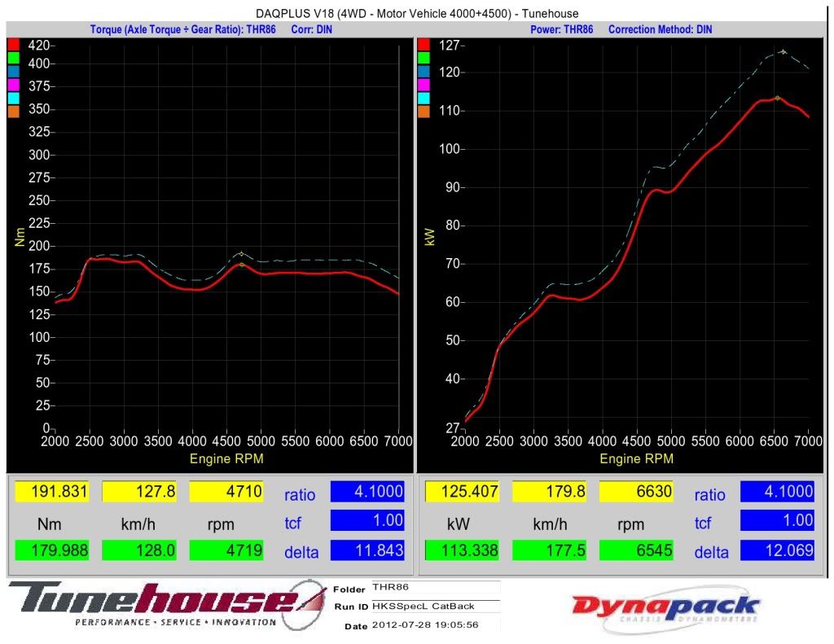The image size is (834, 644).
Task: Click the Date field showing 2012-07-28
Action: pos(434,625)
